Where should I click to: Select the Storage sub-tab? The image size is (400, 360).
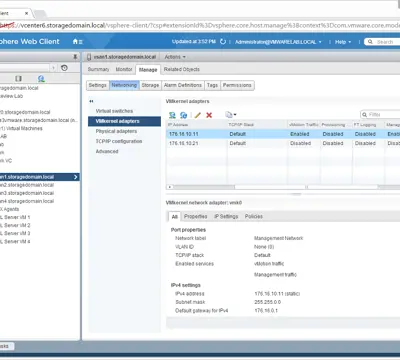[150, 85]
